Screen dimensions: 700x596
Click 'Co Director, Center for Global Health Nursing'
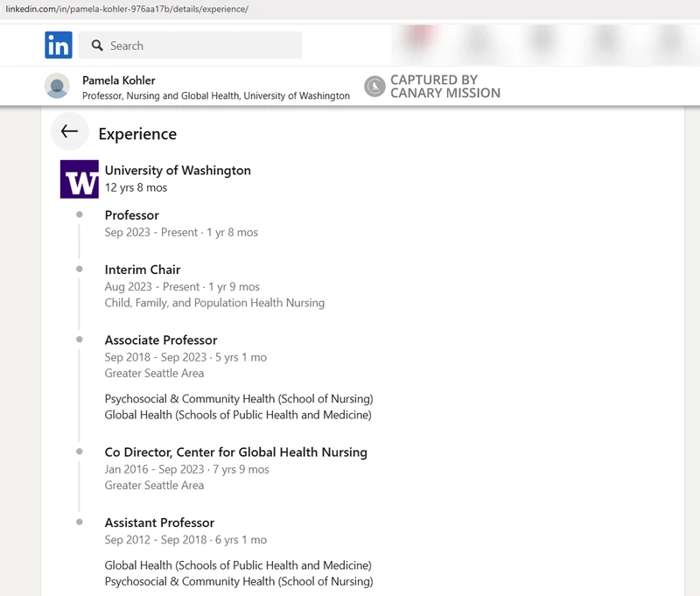(x=236, y=452)
